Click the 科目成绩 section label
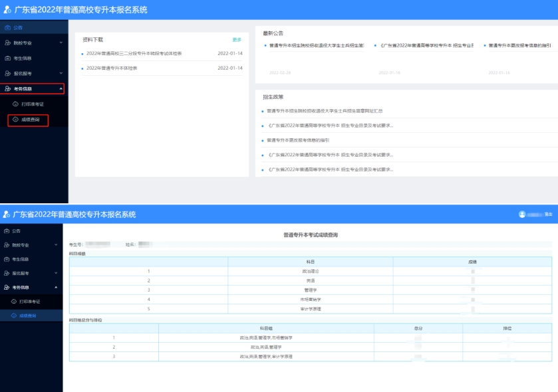Screen dimensions: 558x392 [77, 253]
